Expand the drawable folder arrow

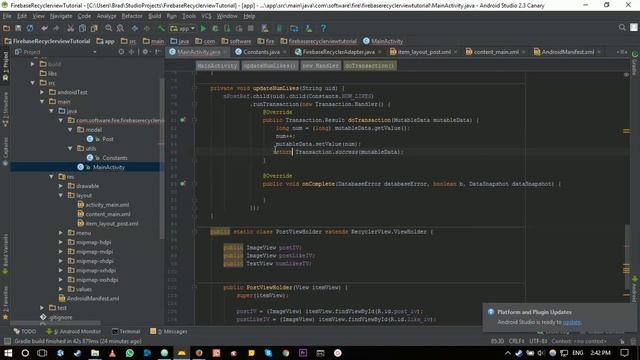(61, 186)
